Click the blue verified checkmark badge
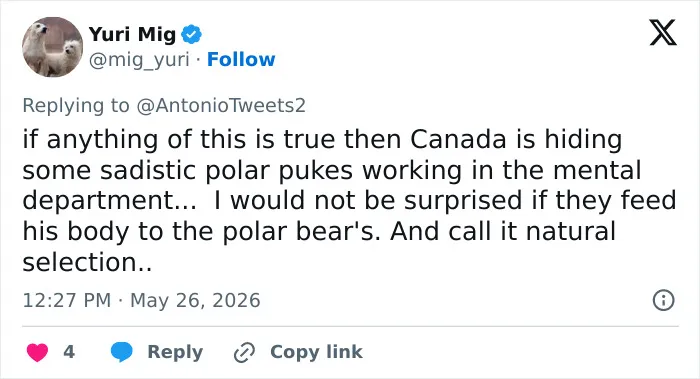Screen dimensions: 700x379 [192, 34]
